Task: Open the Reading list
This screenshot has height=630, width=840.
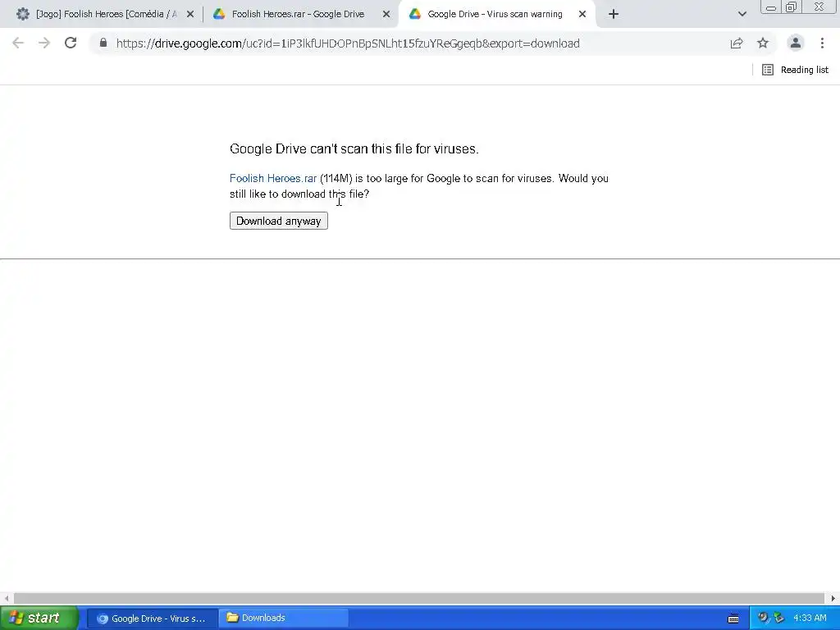Action: point(795,70)
